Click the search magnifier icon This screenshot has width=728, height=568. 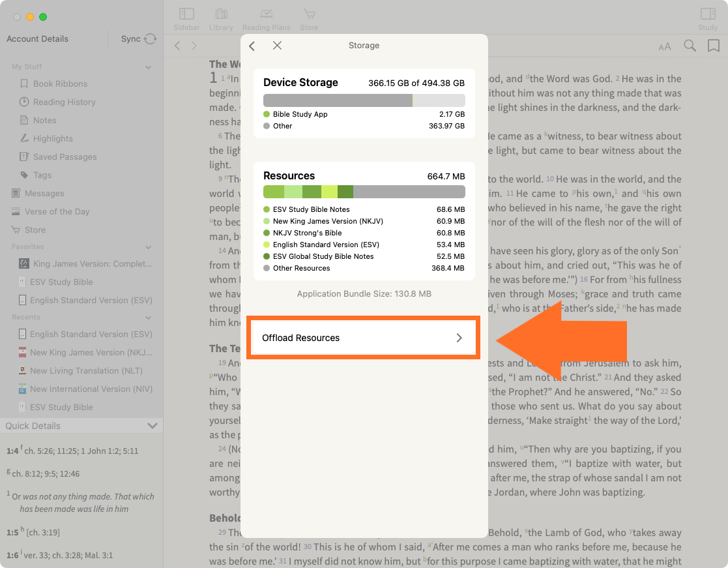(x=690, y=46)
